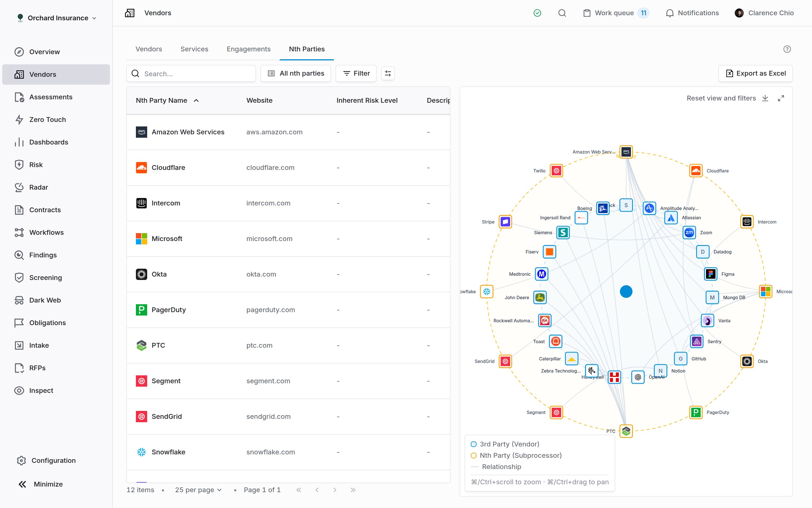Select the Medtronic node in the graph
This screenshot has width=812, height=508.
tap(542, 274)
